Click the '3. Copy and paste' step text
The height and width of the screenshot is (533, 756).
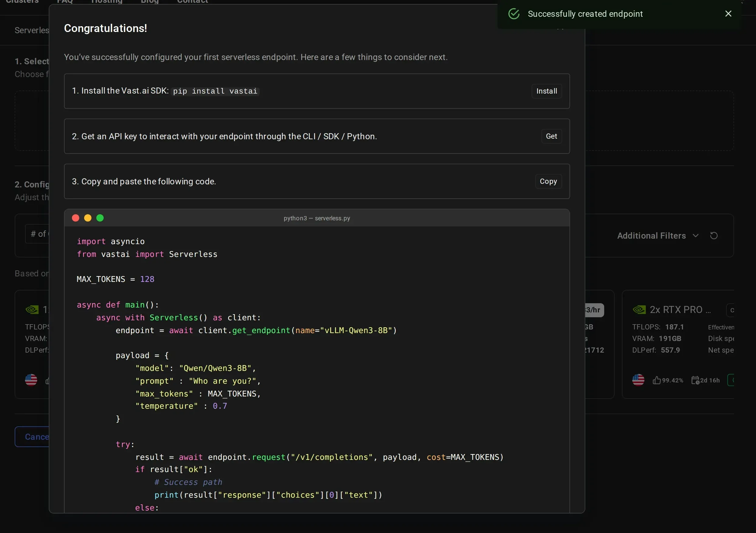(x=144, y=181)
